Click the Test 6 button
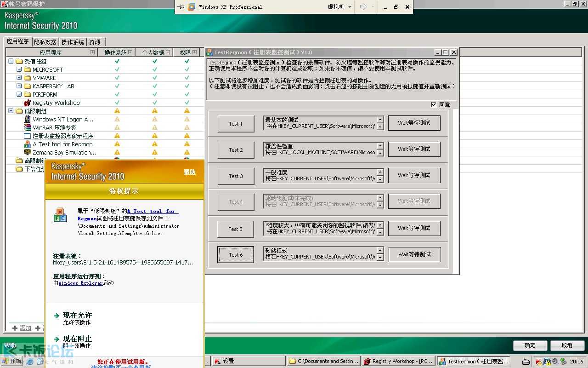Image resolution: width=588 pixels, height=368 pixels. pos(236,255)
